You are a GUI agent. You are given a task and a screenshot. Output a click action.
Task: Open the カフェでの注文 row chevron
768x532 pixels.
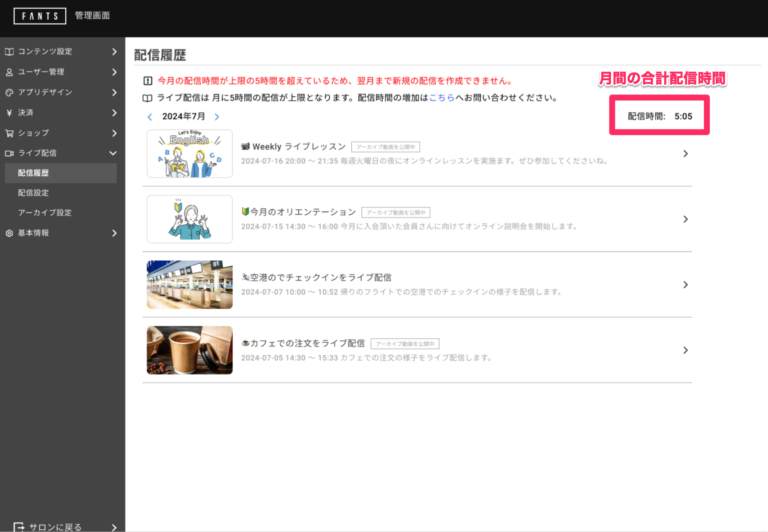click(x=685, y=350)
